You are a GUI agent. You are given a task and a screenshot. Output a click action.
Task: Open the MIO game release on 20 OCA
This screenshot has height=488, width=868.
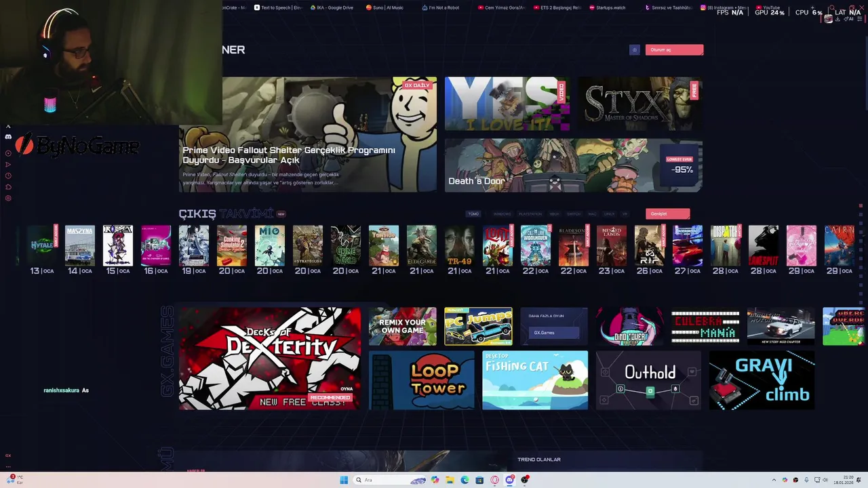point(270,245)
